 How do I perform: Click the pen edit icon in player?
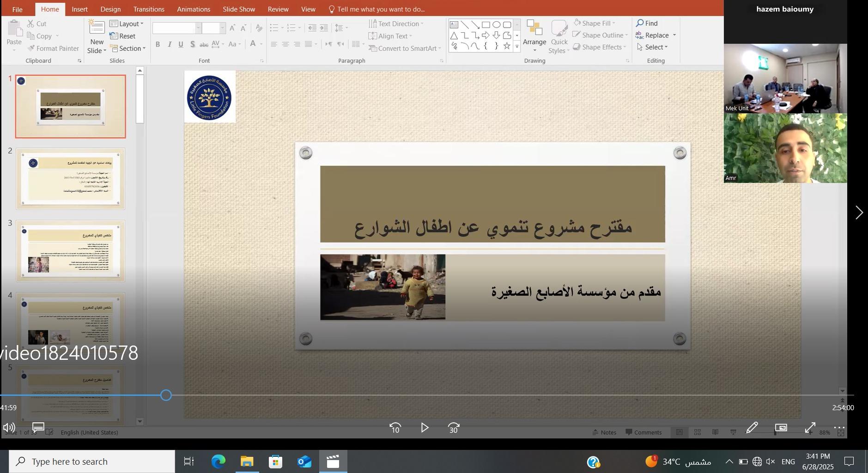tap(752, 428)
